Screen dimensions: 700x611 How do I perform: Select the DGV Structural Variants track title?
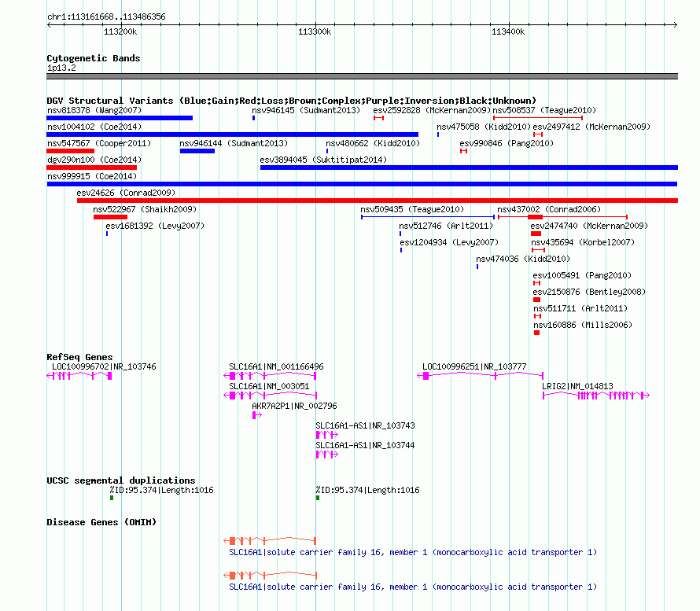(291, 101)
